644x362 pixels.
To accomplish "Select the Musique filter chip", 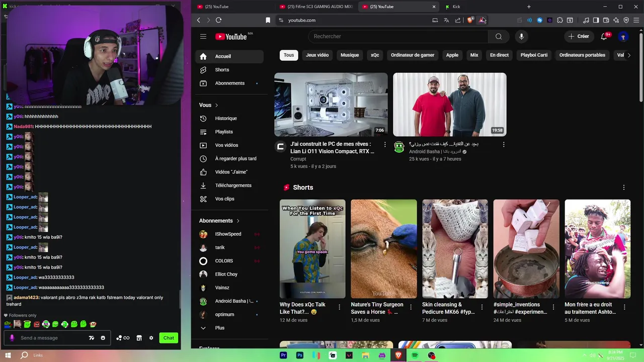I will [350, 55].
